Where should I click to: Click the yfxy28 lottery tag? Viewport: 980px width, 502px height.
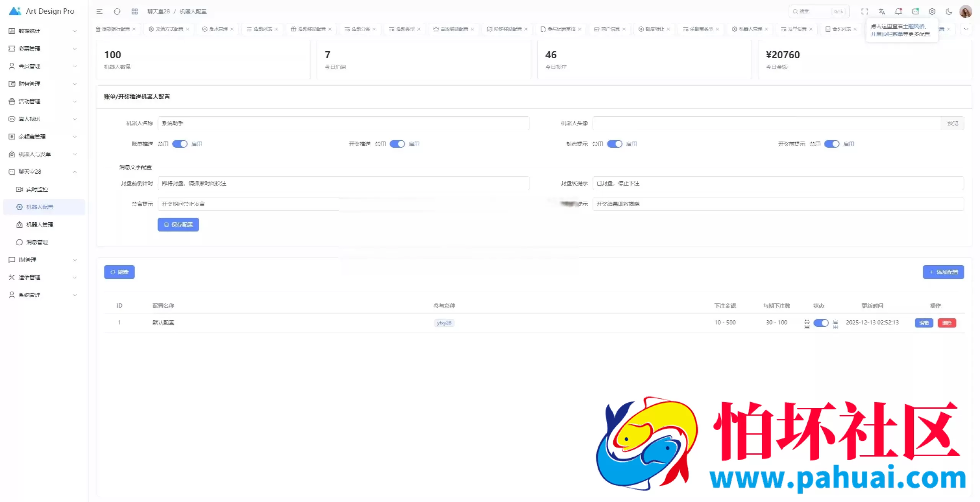pyautogui.click(x=444, y=323)
